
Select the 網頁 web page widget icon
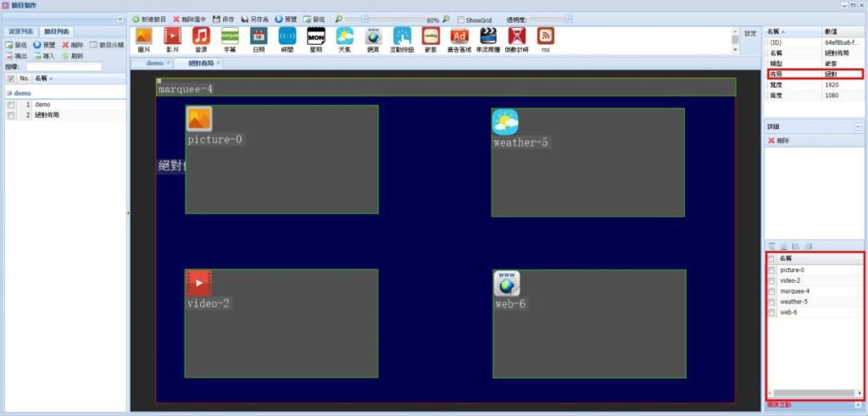pos(373,36)
